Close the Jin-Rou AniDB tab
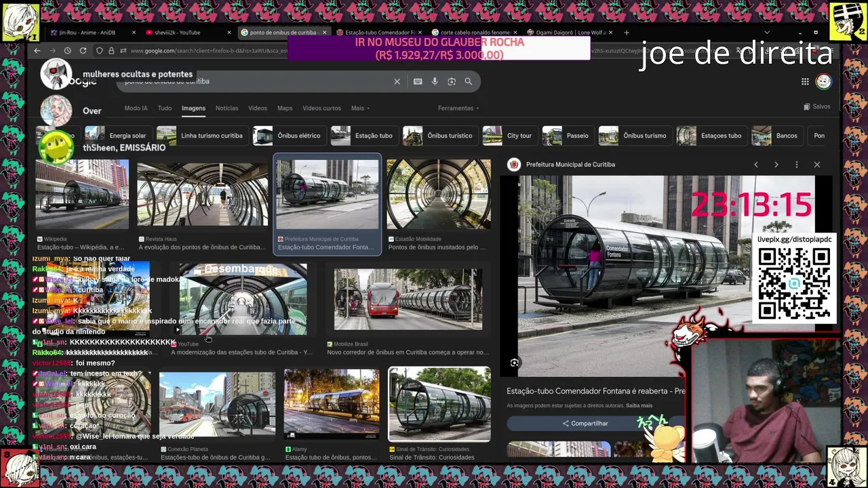868x488 pixels. click(x=134, y=33)
